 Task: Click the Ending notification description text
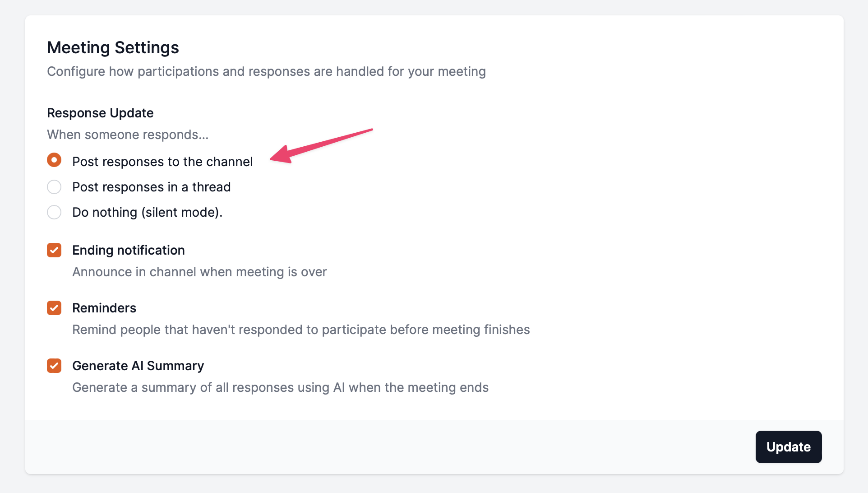pos(199,271)
